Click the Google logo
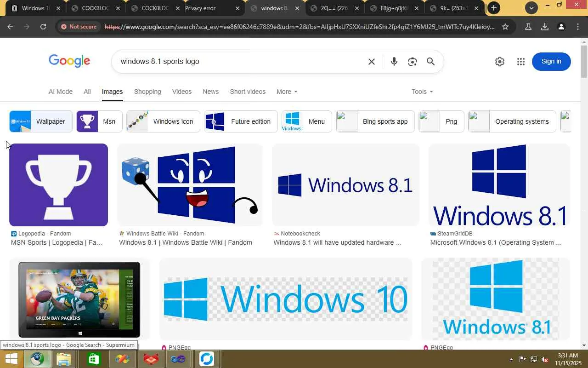The width and height of the screenshot is (588, 368). (69, 61)
